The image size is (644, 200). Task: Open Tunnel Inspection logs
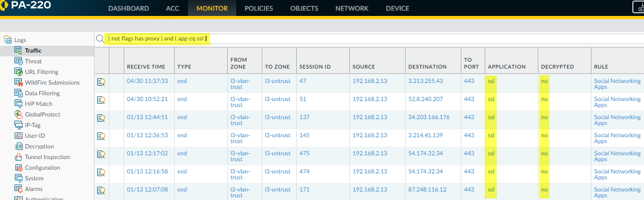point(47,157)
